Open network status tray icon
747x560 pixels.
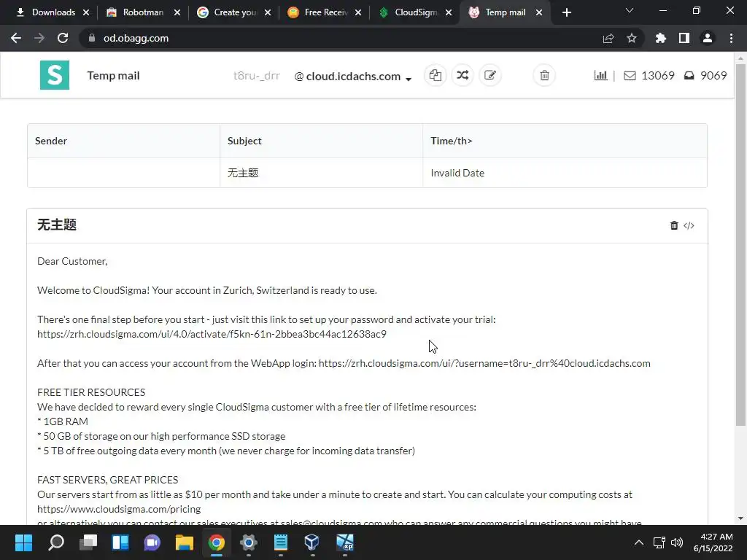tap(659, 542)
